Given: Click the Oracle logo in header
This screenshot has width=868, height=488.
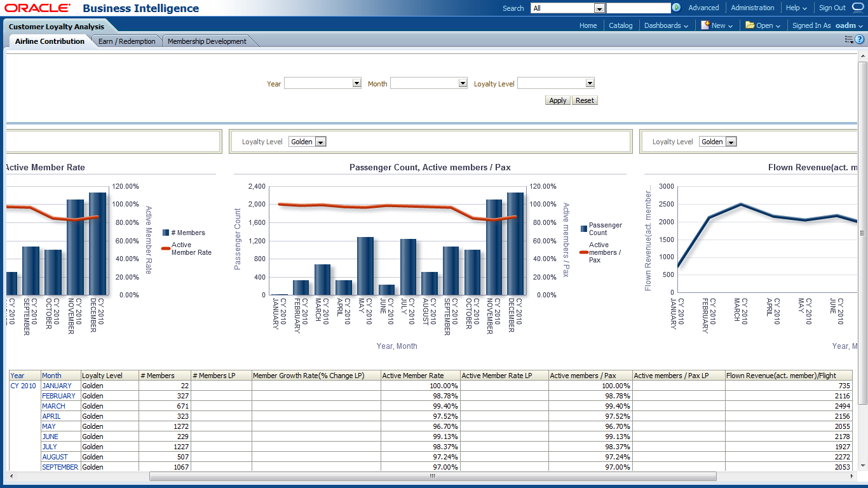Looking at the screenshot, I should click(x=37, y=8).
